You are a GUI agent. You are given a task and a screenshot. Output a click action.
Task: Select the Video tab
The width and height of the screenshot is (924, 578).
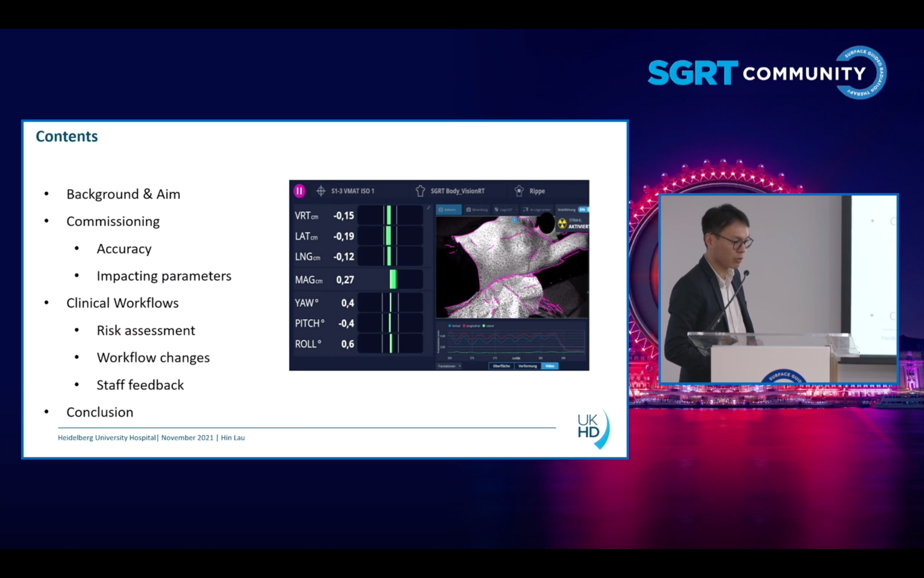pos(550,366)
